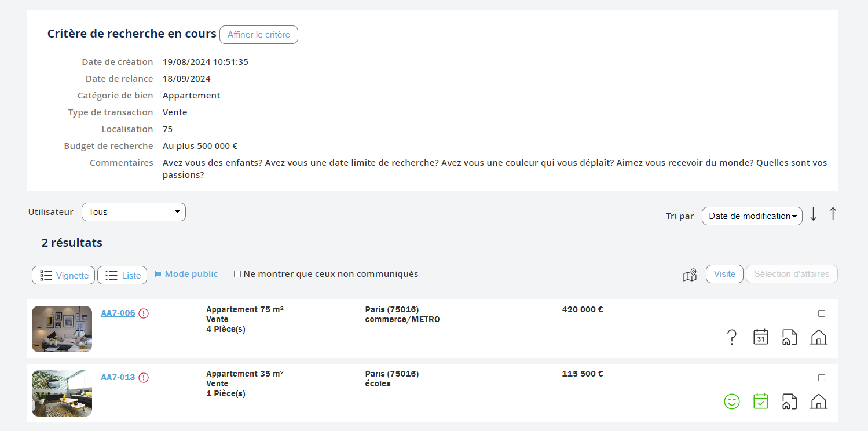Viewport: 868px width, 431px height.
Task: Click the document icon on the AA7-013 row
Action: 789,401
